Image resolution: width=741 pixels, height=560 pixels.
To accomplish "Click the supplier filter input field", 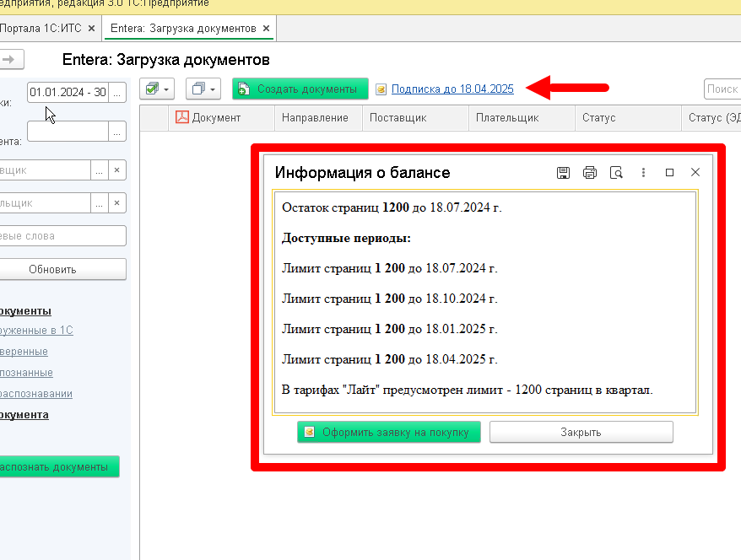I will 45,170.
